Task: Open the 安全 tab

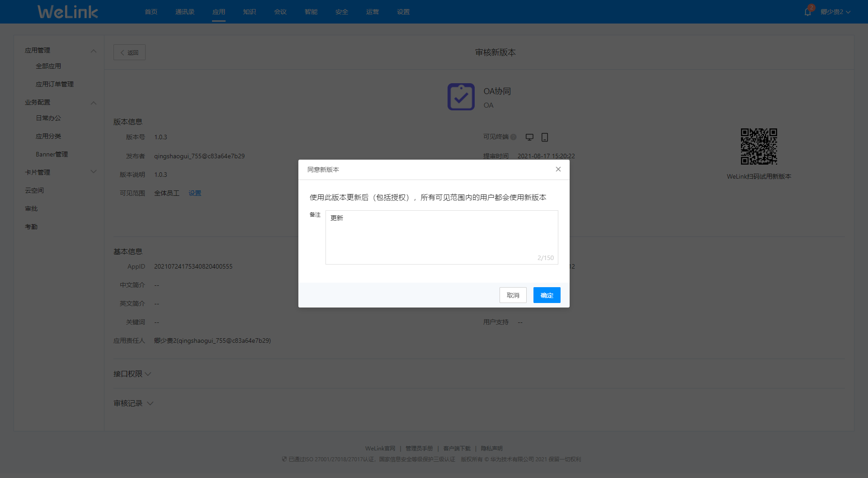Action: pos(342,12)
